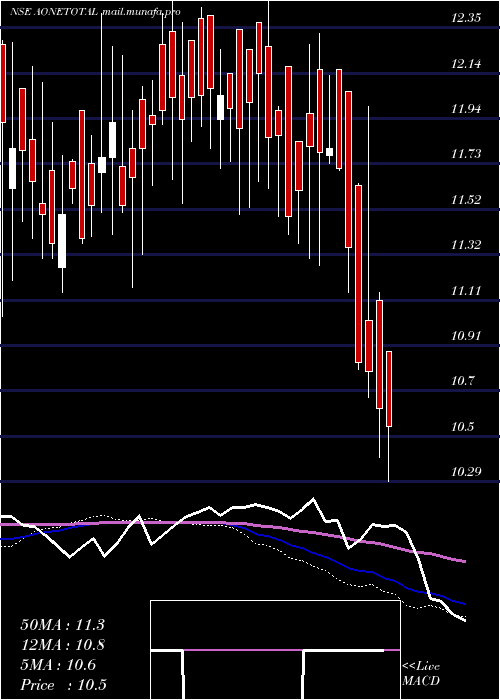The height and width of the screenshot is (700, 500).
Task: Click the 10.5 price axis label
Action: pos(462,427)
